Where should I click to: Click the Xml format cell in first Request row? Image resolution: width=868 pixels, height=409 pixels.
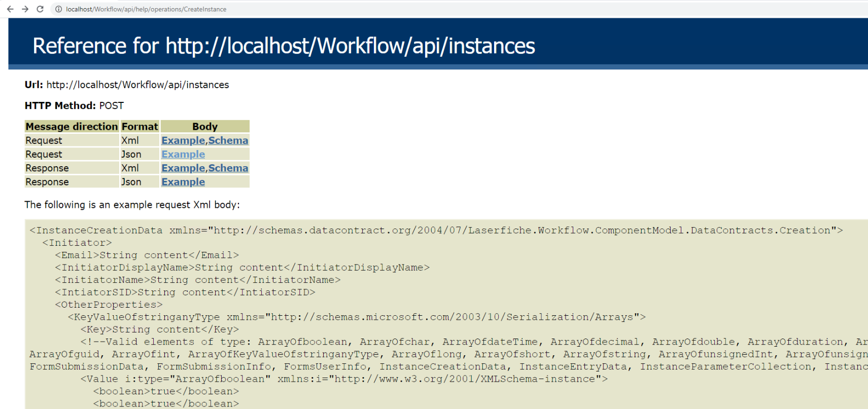click(x=140, y=140)
